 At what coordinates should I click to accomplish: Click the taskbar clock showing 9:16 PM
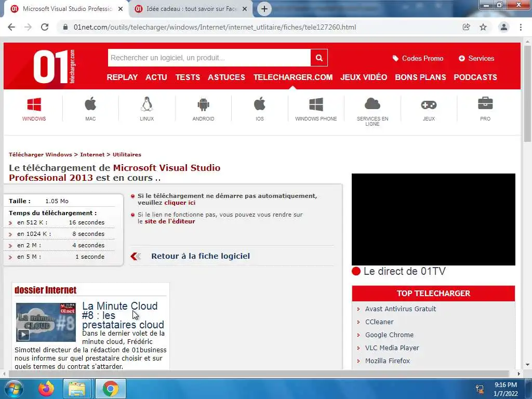[506, 389]
